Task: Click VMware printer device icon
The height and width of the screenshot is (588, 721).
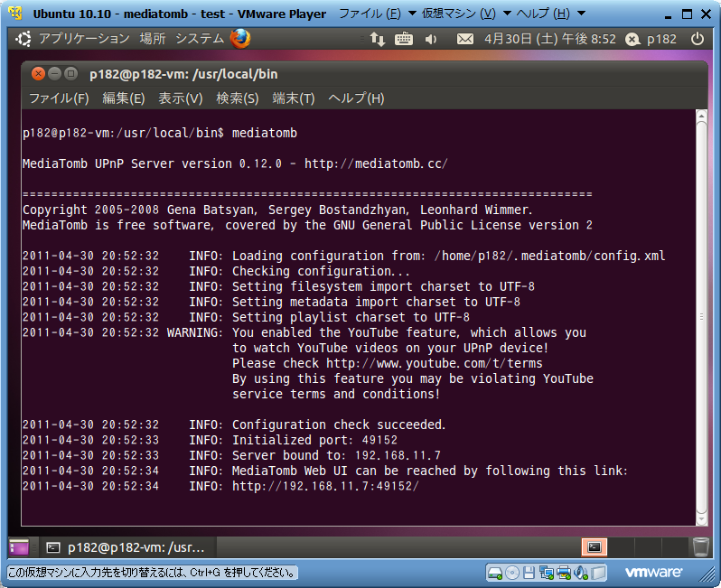Action: (x=564, y=573)
